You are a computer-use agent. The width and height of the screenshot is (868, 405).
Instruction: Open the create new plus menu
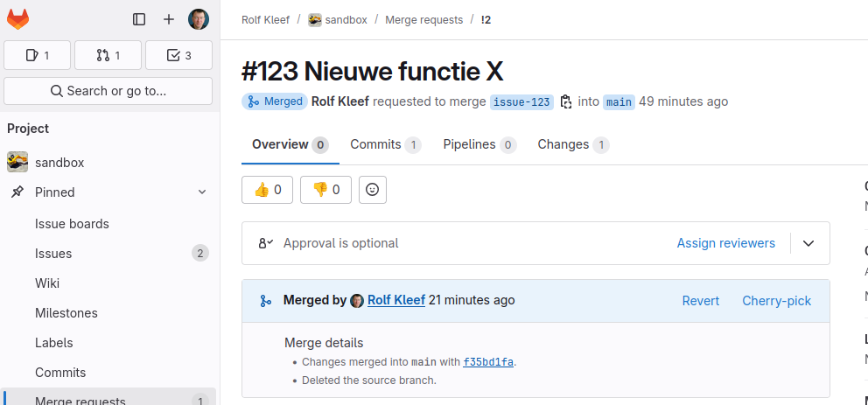click(x=169, y=19)
